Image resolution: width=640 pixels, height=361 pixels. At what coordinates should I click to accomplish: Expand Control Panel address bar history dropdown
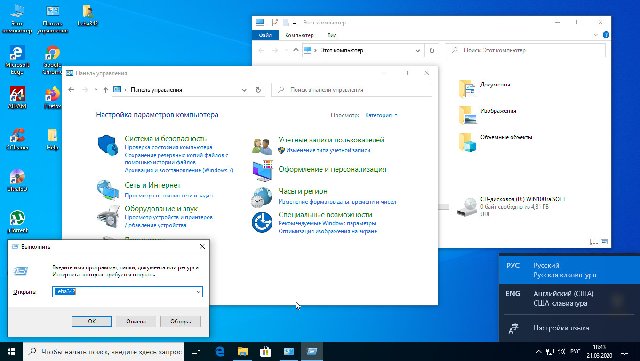point(244,90)
